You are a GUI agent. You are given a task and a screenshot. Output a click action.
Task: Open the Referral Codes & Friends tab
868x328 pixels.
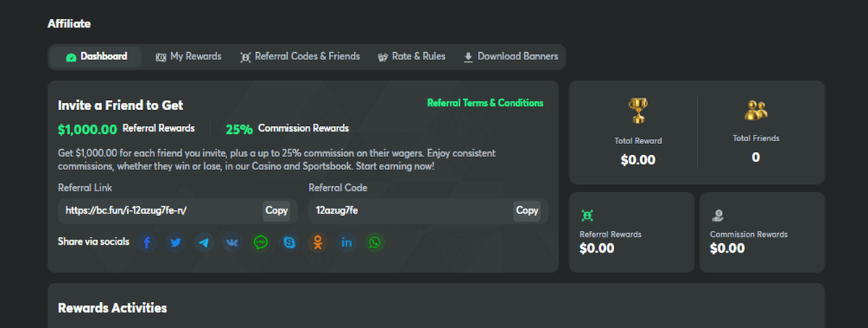tap(299, 56)
